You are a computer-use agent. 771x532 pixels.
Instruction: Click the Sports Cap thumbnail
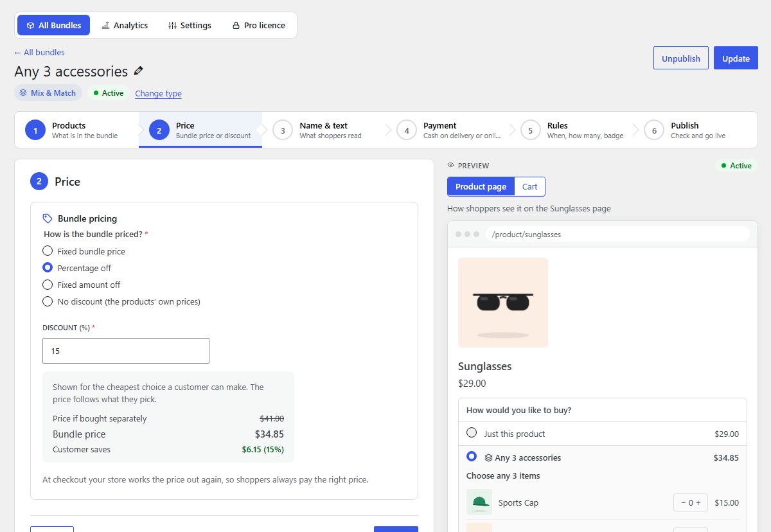point(479,502)
